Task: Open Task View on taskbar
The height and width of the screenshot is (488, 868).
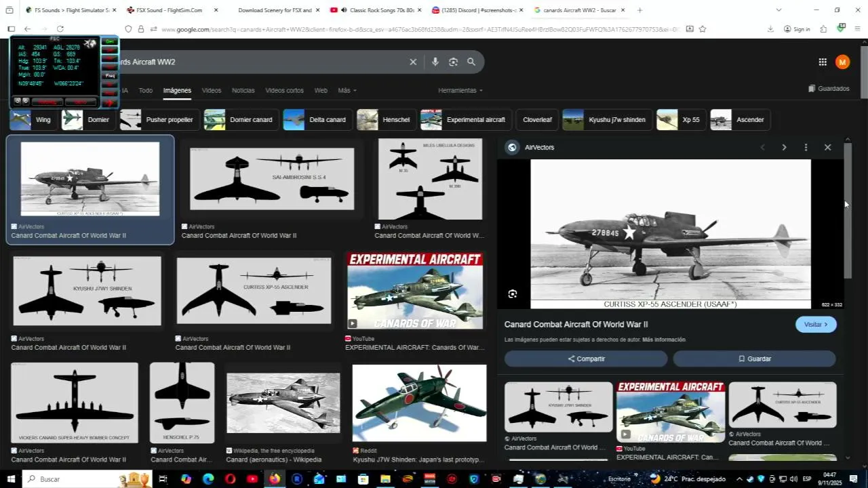Action: pyautogui.click(x=163, y=479)
